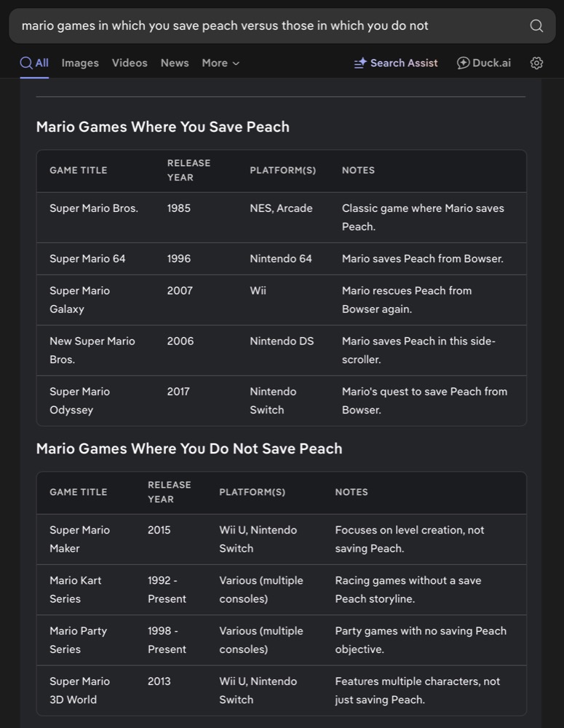Click the Release Year header in first table

[188, 170]
